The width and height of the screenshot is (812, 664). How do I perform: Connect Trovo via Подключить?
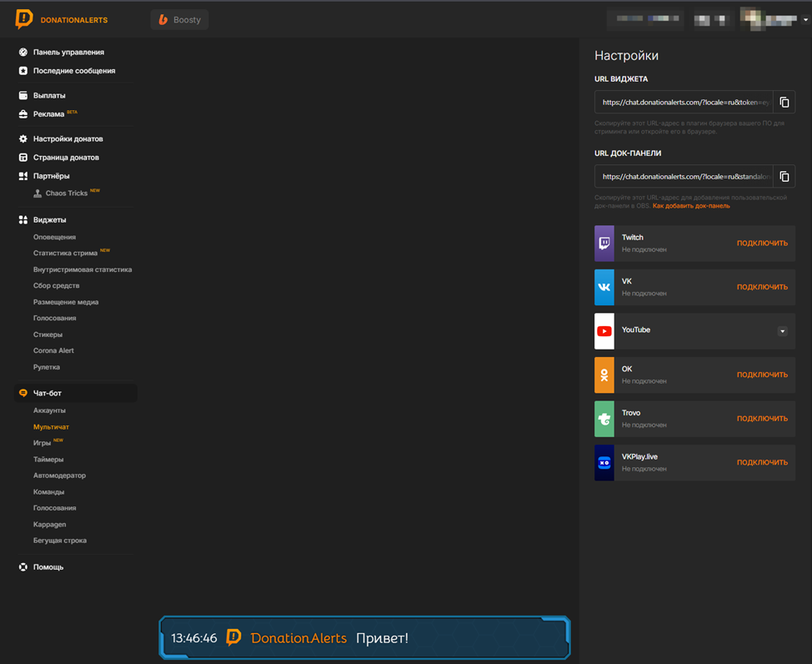pyautogui.click(x=762, y=419)
